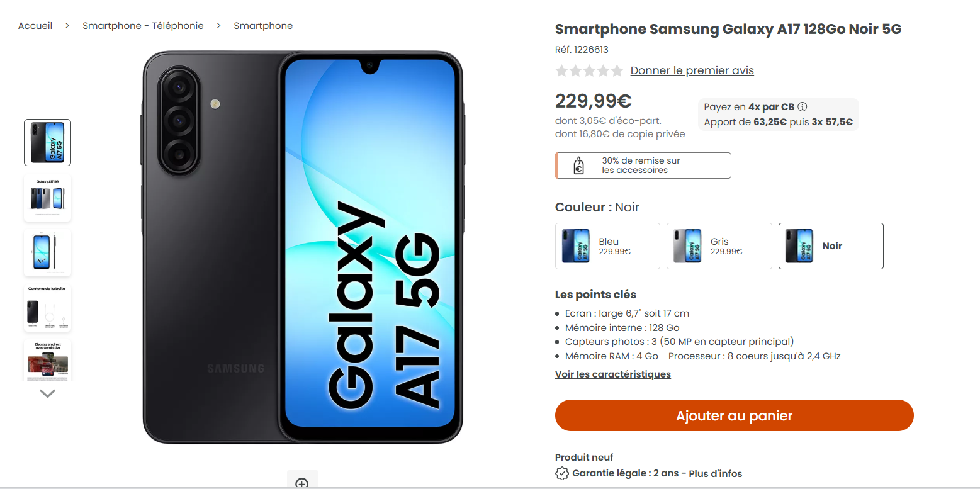The image size is (980, 489).
Task: View the three color variants thumbnail
Action: click(x=47, y=198)
